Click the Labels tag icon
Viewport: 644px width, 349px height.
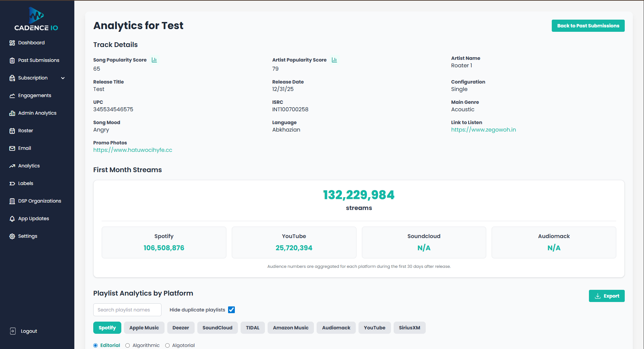(x=12, y=184)
